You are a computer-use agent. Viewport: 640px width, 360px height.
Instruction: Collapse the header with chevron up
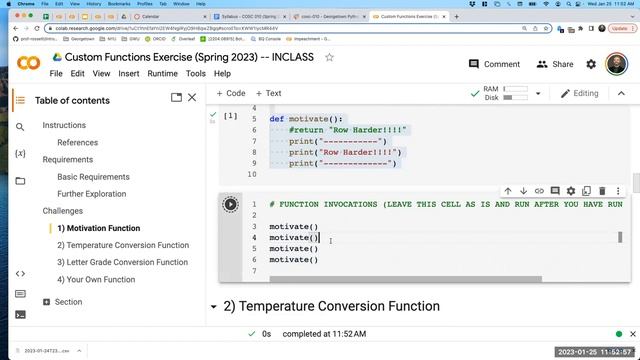(x=621, y=93)
